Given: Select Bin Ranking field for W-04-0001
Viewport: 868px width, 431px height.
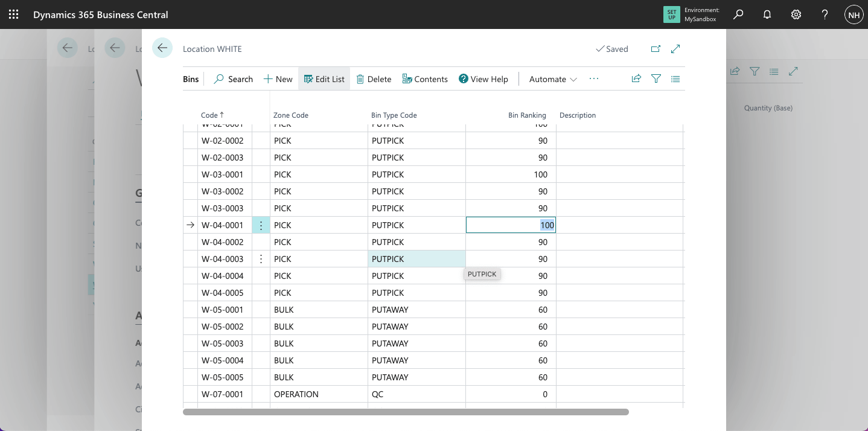Looking at the screenshot, I should (x=511, y=225).
